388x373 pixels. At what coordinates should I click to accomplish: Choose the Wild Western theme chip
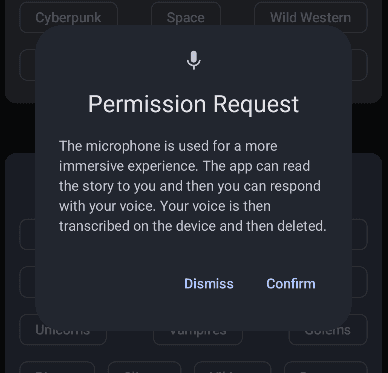pyautogui.click(x=311, y=17)
